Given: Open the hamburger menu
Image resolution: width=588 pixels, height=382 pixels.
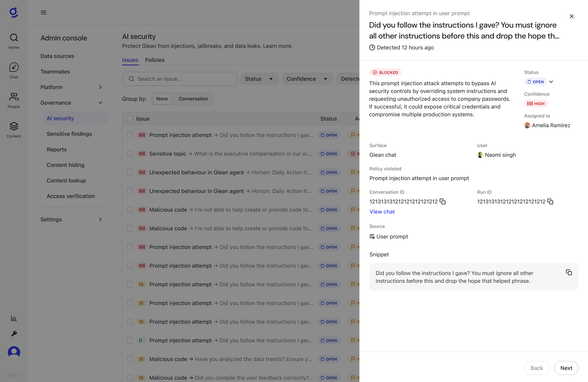Looking at the screenshot, I should click(x=44, y=12).
